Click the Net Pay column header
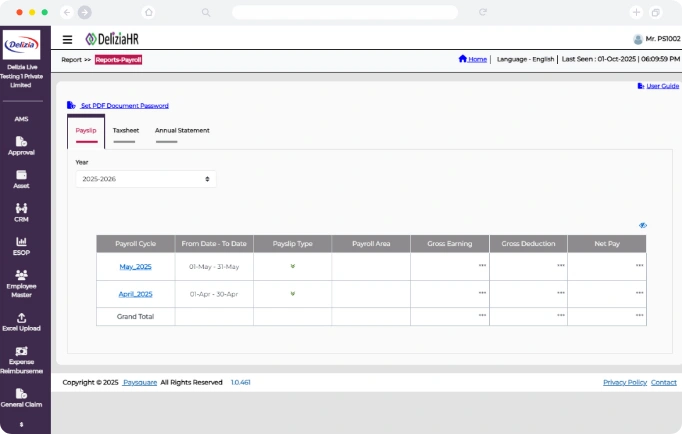 [x=607, y=244]
